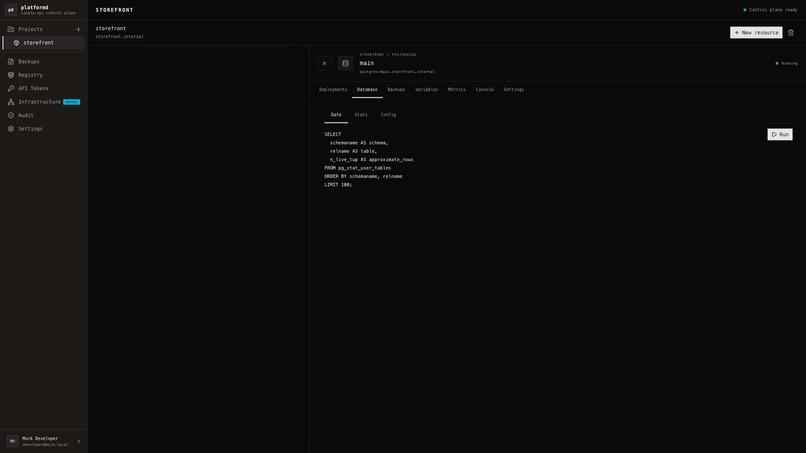This screenshot has width=806, height=453.
Task: Open the Metrics tab
Action: coord(456,89)
